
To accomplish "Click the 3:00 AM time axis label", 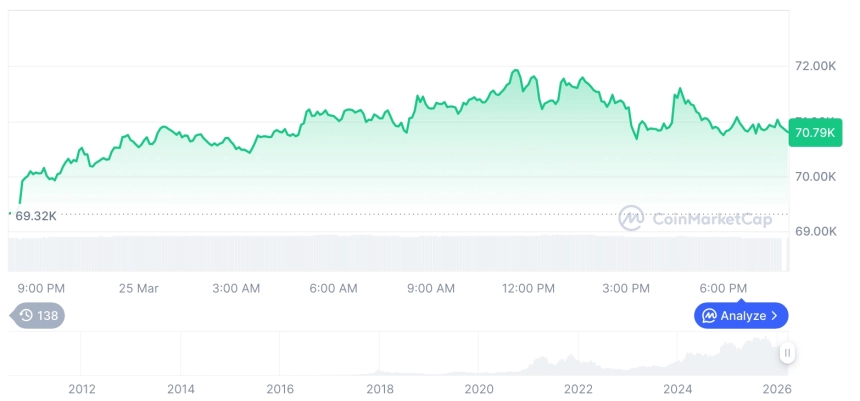I will pos(236,288).
